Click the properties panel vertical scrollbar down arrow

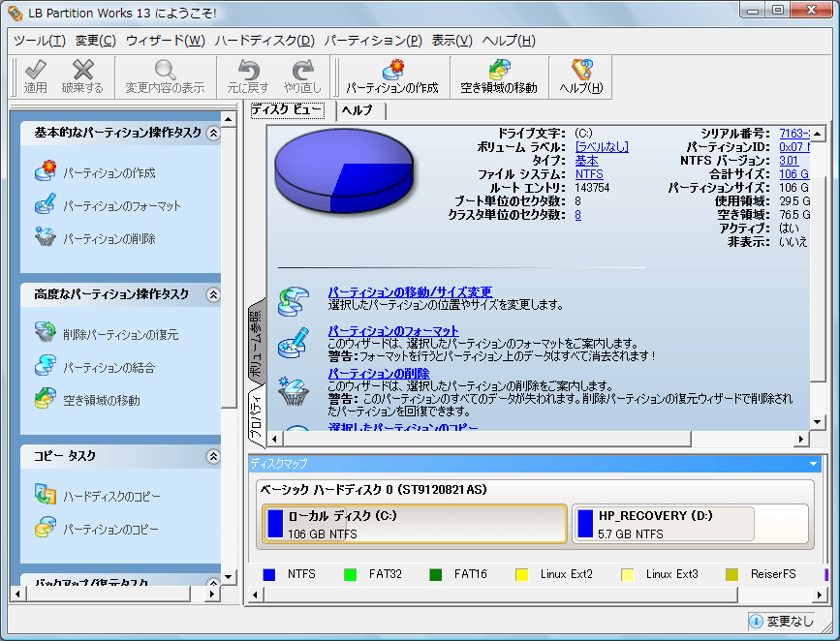click(x=818, y=422)
